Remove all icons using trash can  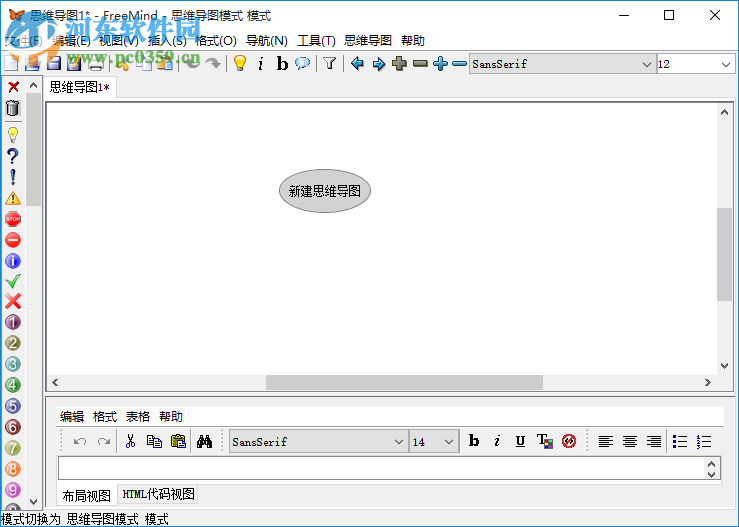(x=13, y=108)
